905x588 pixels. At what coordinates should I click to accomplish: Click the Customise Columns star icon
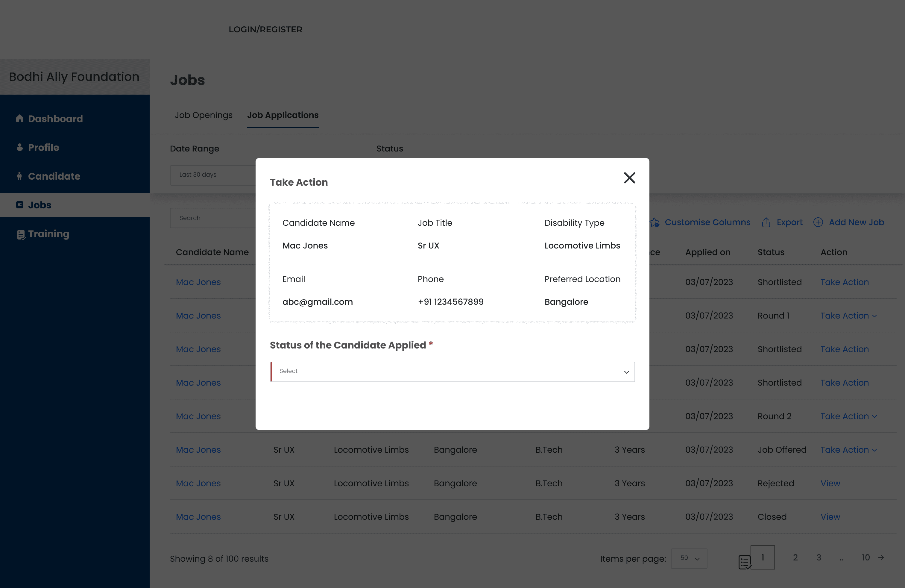(655, 222)
